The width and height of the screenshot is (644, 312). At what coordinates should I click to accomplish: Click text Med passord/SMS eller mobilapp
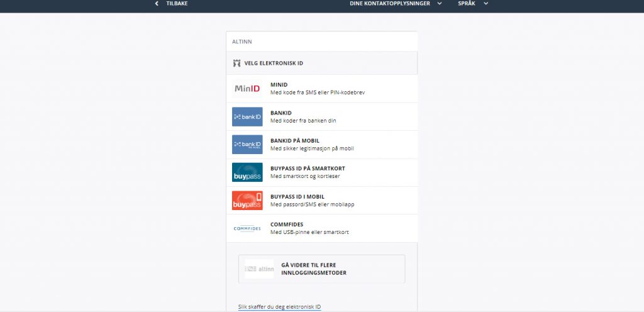click(312, 204)
